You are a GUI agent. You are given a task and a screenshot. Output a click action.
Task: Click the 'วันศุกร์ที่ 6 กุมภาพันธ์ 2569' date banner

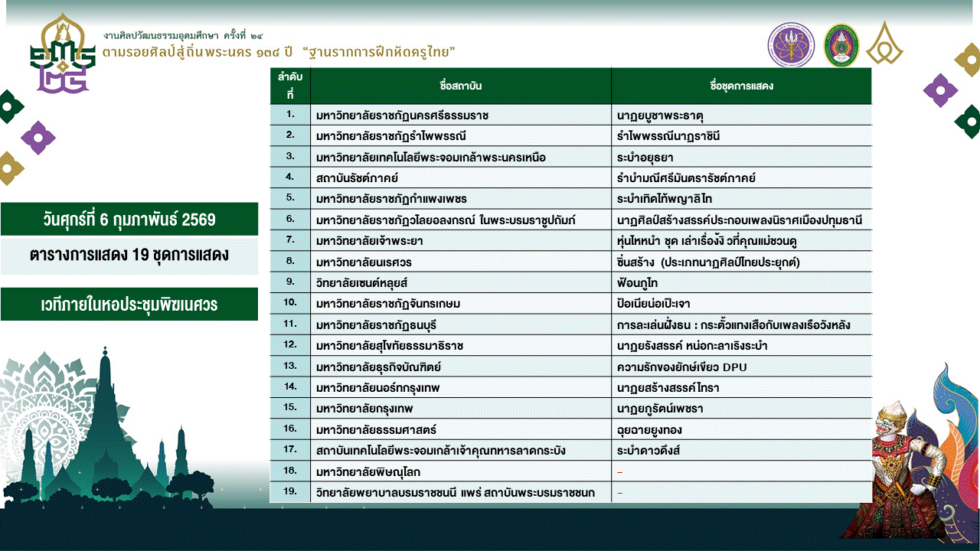coord(129,220)
